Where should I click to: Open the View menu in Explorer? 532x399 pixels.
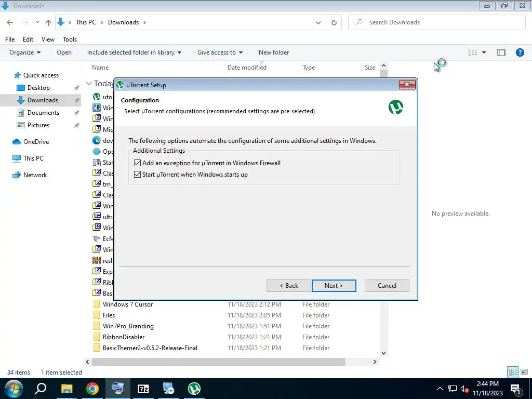(x=48, y=39)
